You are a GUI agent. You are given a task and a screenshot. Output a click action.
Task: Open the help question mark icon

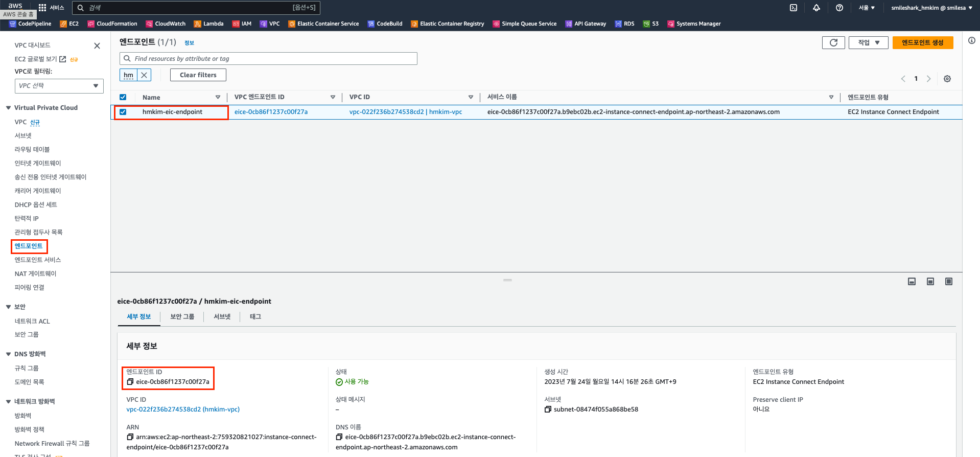pos(839,8)
